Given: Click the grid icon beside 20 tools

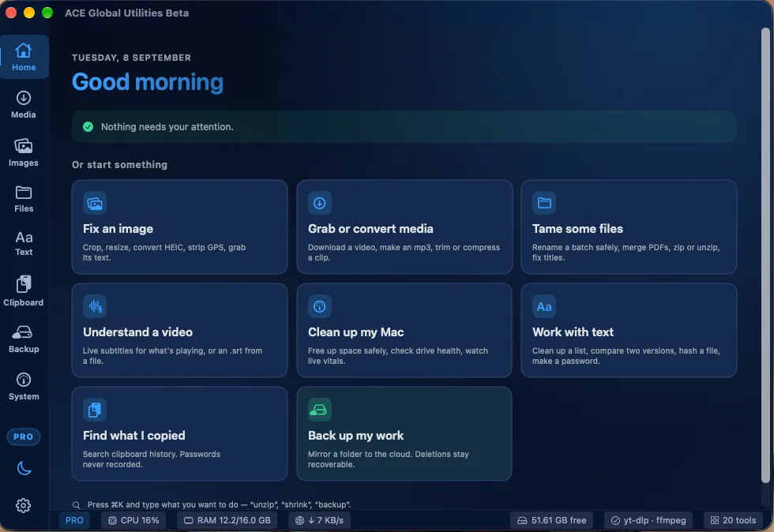Looking at the screenshot, I should coord(714,521).
